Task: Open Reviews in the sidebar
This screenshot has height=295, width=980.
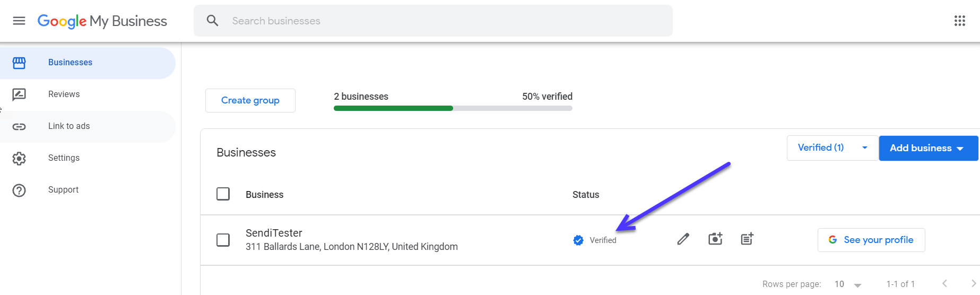Action: pyautogui.click(x=88, y=94)
